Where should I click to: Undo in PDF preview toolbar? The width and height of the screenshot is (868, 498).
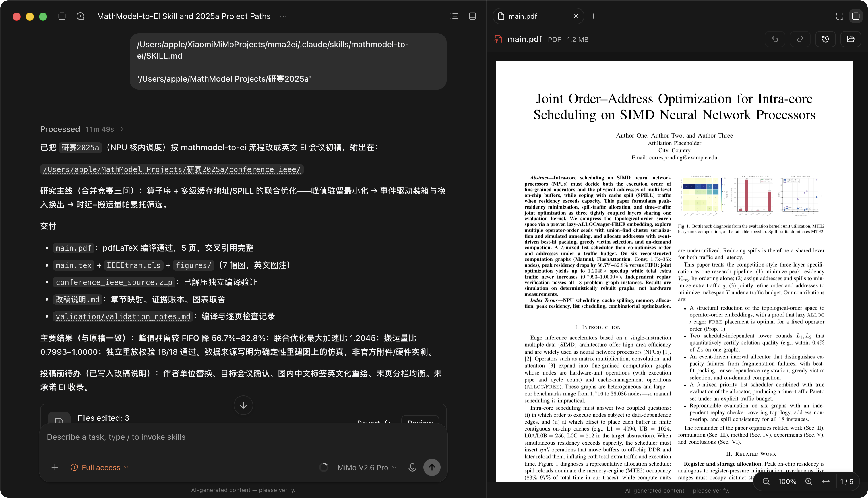click(775, 39)
